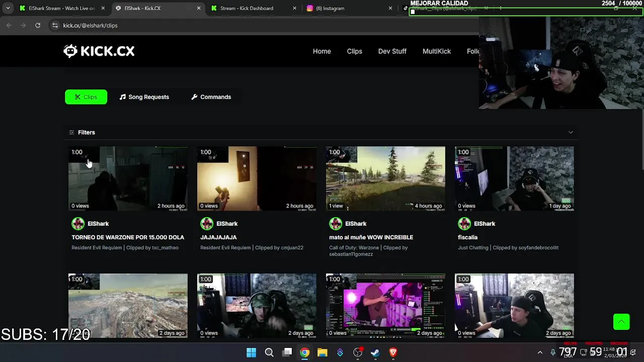Screen dimensions: 644x362
Task: Click ElShark name on TORNEO DE WARZONE clip
Action: [x=98, y=224]
